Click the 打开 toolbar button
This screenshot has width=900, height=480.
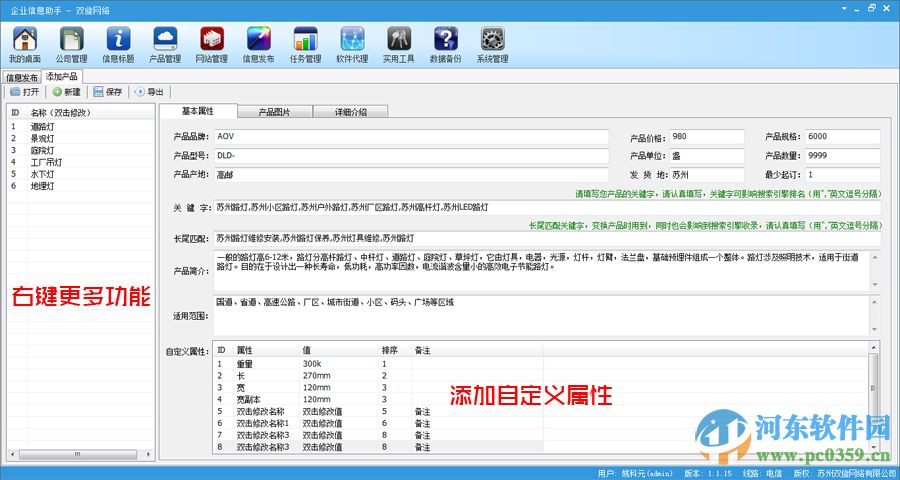[x=25, y=92]
